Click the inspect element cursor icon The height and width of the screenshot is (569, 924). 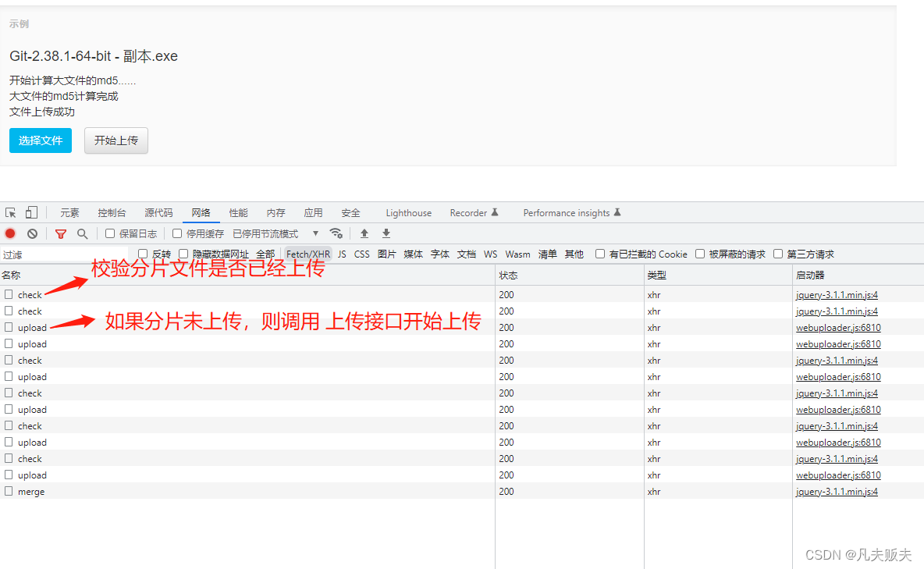[x=11, y=213]
